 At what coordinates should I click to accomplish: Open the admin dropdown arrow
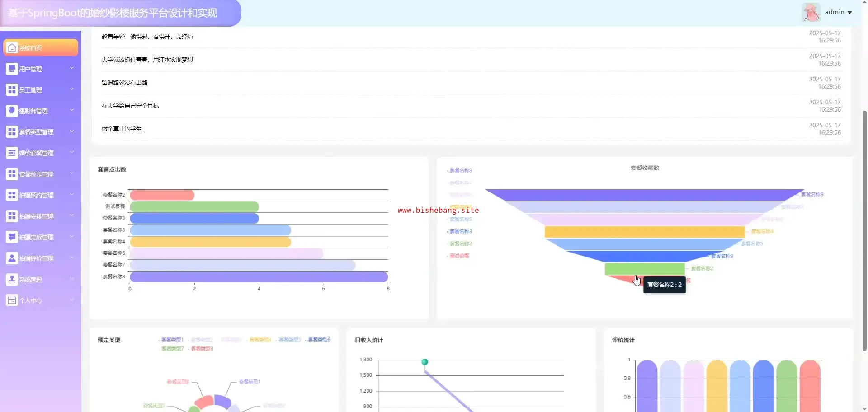pyautogui.click(x=850, y=13)
